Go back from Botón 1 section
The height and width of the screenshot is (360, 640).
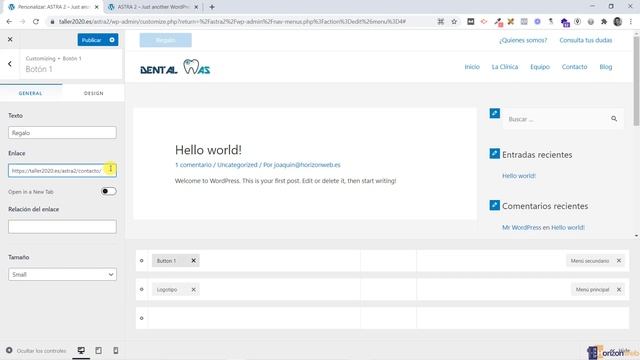tap(9, 64)
